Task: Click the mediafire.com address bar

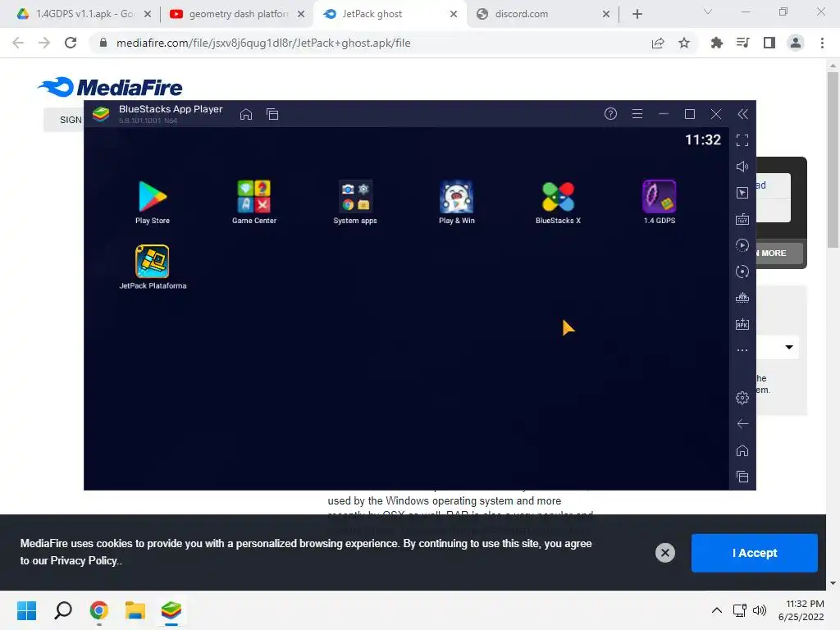Action: coord(370,43)
